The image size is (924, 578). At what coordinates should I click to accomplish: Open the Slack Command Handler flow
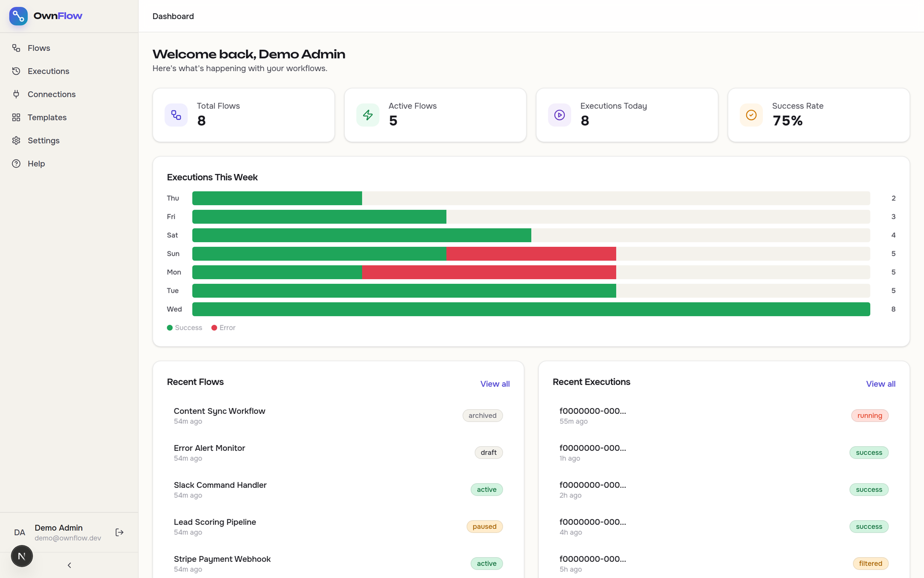click(338, 490)
